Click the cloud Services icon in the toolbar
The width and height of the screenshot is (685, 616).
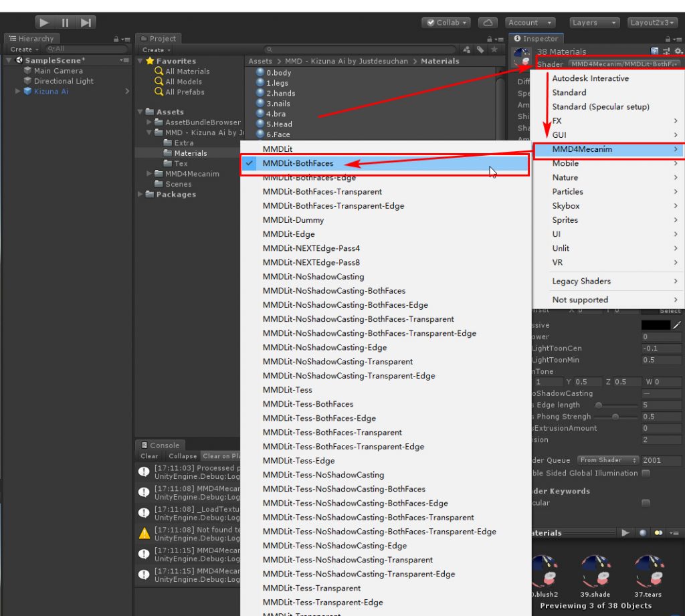488,22
